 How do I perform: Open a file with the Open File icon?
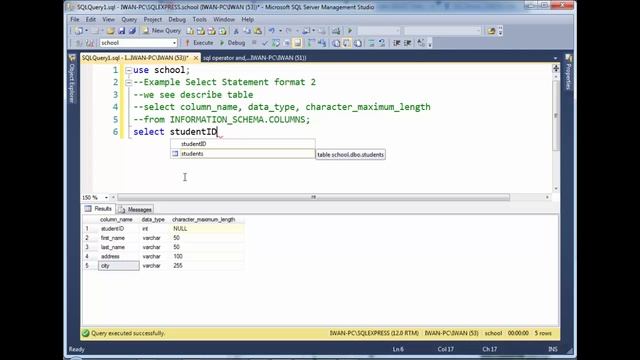click(x=111, y=31)
